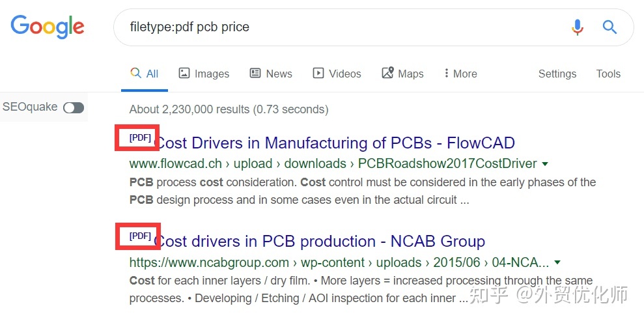This screenshot has height=321, width=644.
Task: Click the search box containing filetype:pdf pcb price
Action: [x=373, y=27]
